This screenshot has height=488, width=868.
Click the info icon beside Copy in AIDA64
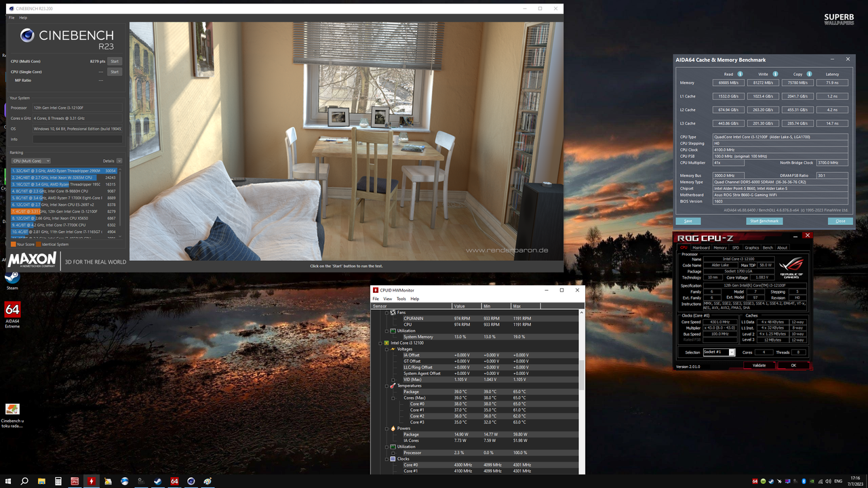[x=810, y=74]
